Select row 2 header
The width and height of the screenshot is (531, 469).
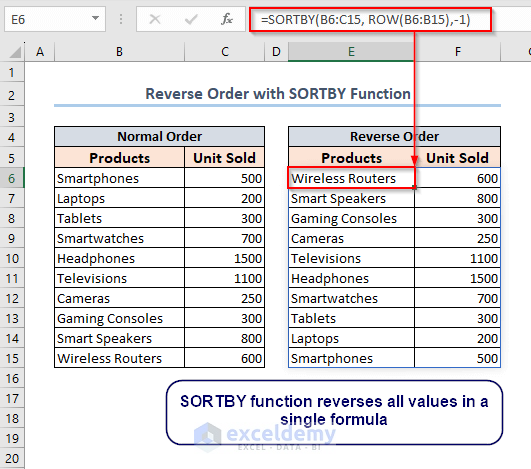12,95
